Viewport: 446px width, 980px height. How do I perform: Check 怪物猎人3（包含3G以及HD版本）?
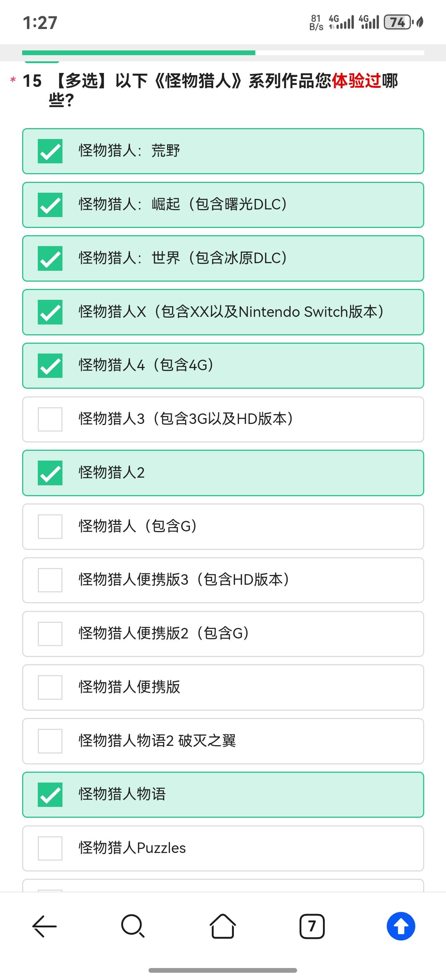tap(223, 419)
